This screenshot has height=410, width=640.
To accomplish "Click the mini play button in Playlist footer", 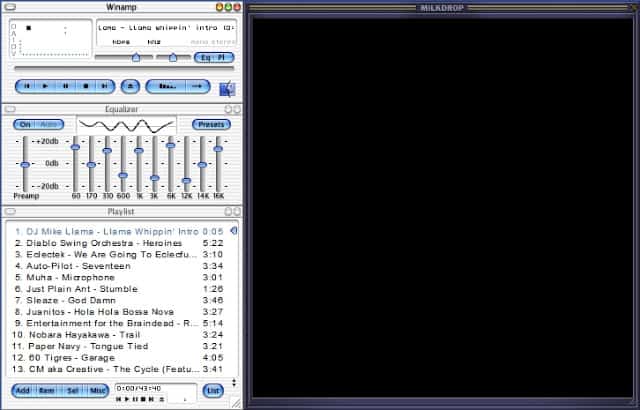I will 127,399.
